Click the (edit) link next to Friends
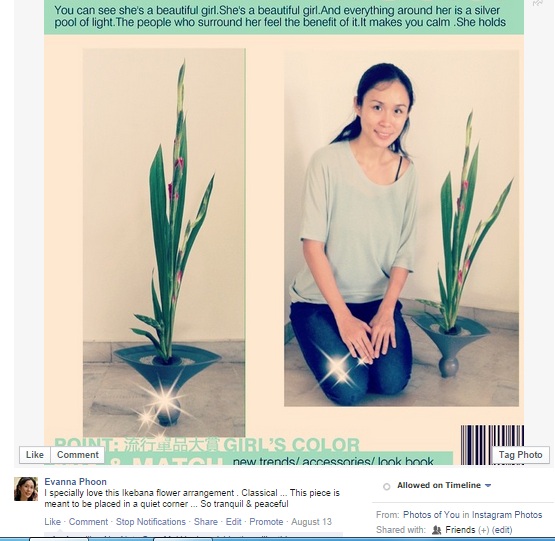Screen dimensions: 555x541 pyautogui.click(x=502, y=530)
